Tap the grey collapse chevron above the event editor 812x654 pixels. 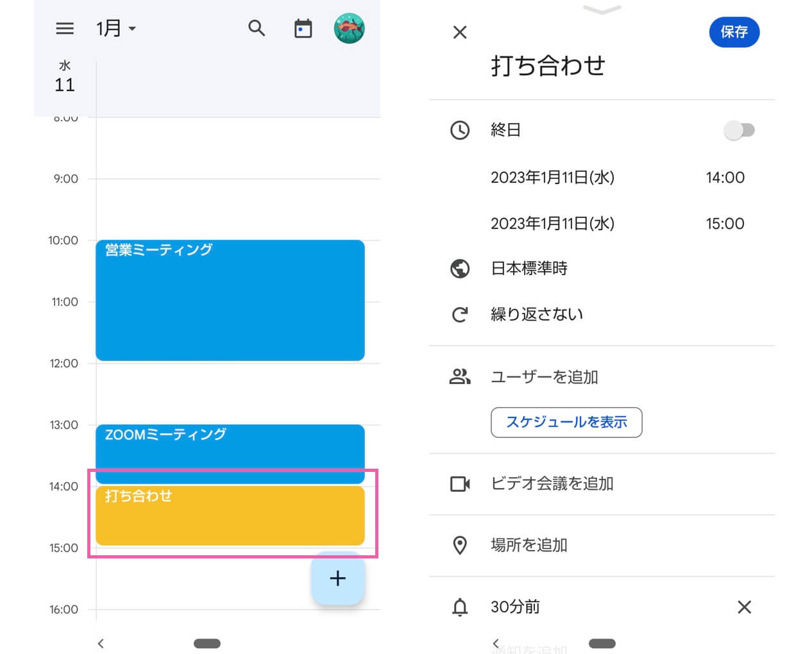602,9
